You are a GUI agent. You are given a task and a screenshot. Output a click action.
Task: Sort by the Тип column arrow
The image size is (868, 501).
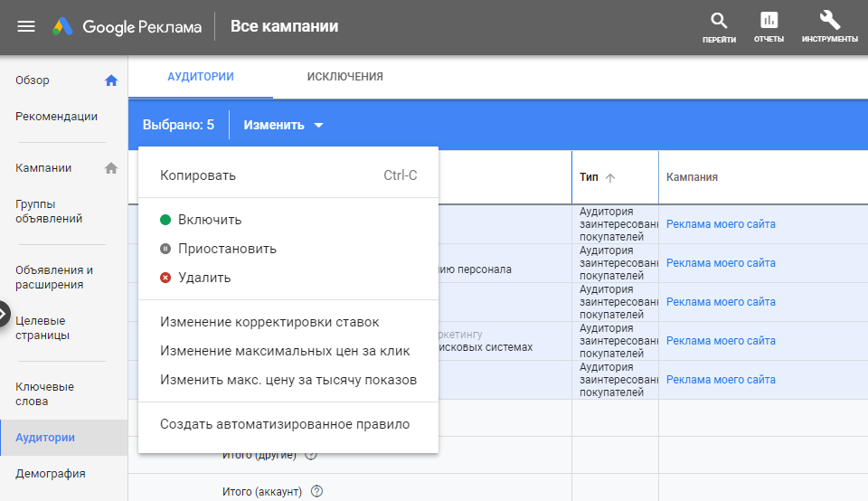[610, 177]
